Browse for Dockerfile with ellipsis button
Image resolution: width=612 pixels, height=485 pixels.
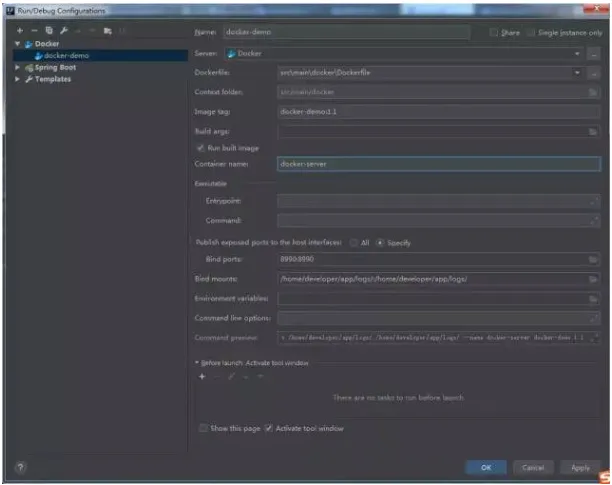[x=594, y=73]
